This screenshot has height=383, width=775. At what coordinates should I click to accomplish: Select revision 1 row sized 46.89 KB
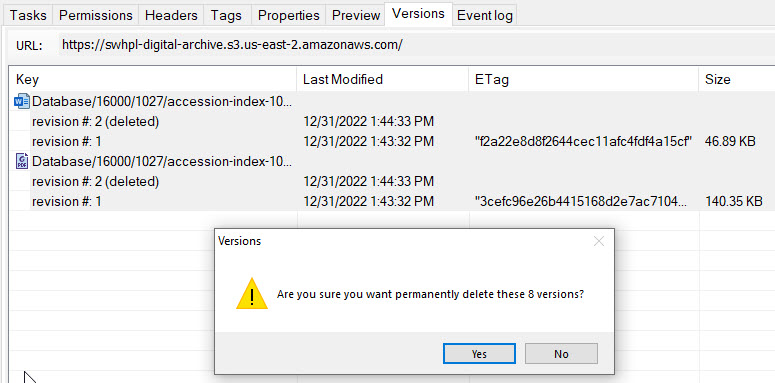click(392, 142)
